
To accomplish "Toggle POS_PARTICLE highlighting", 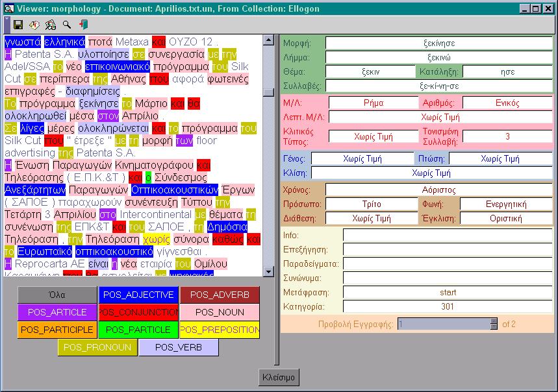I will [x=138, y=330].
